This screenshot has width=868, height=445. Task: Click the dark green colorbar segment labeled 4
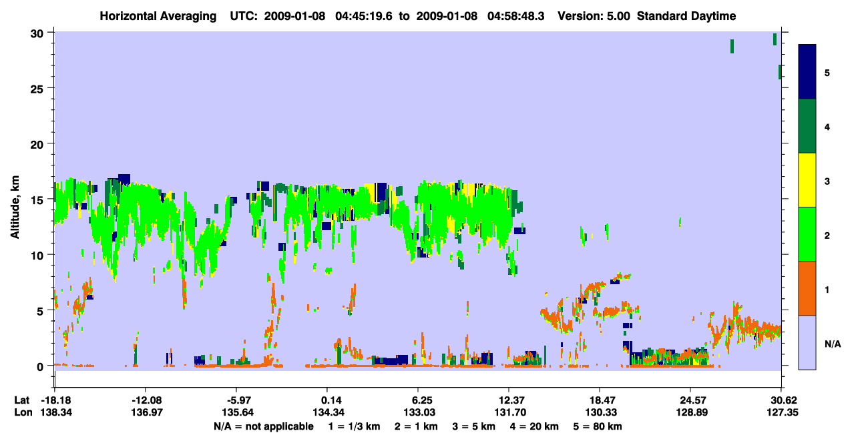(807, 126)
